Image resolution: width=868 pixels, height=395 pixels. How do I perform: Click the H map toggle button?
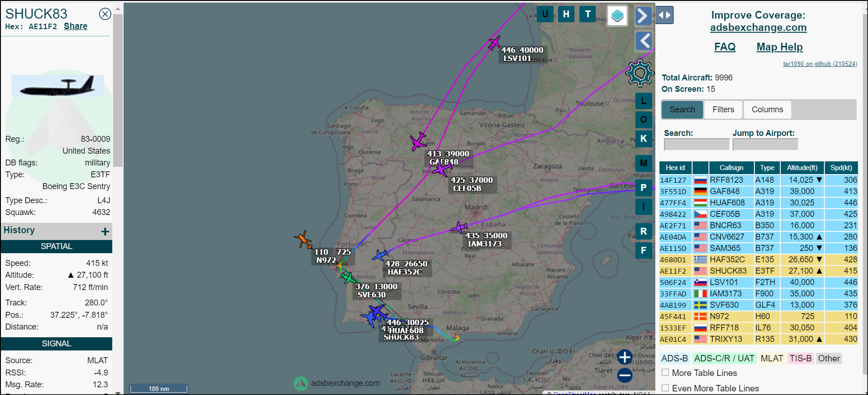click(x=566, y=14)
